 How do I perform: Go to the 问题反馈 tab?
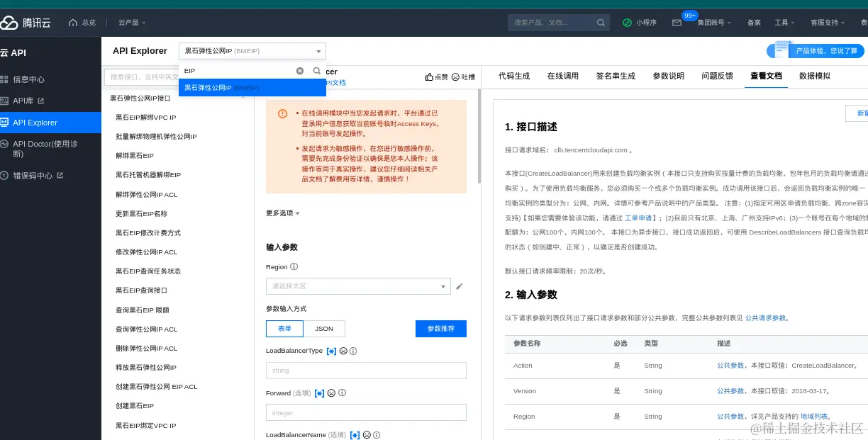click(x=718, y=76)
